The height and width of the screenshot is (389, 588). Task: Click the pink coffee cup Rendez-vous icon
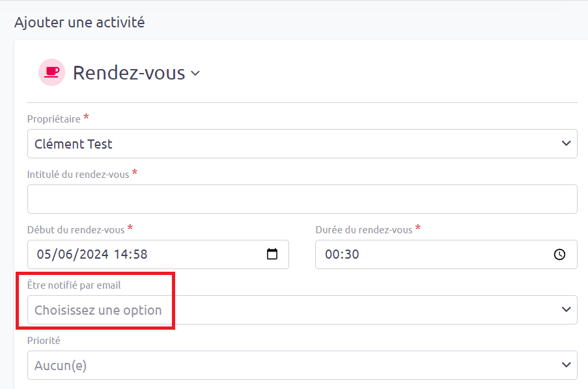pyautogui.click(x=51, y=72)
